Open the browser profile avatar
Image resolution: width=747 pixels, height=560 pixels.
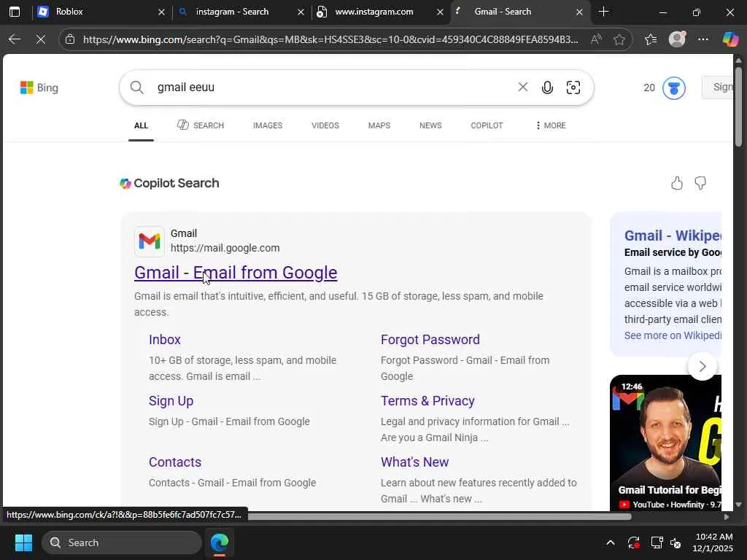(x=677, y=39)
